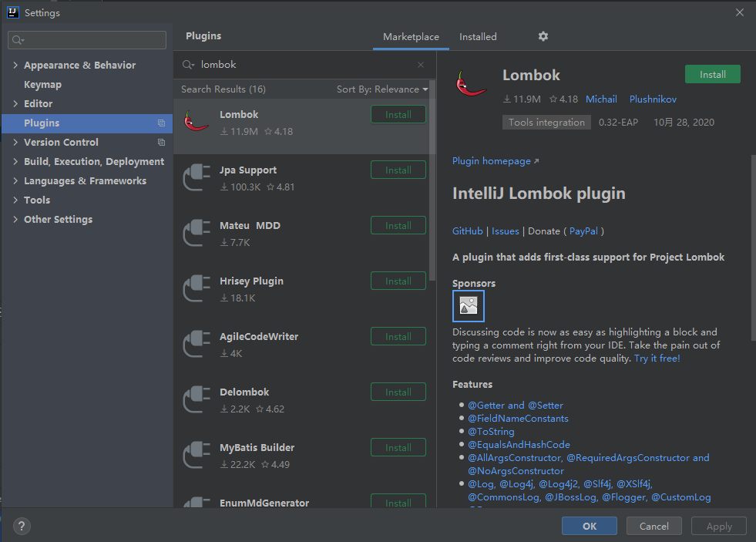Open the @ToString feature link
The width and height of the screenshot is (756, 542).
(x=491, y=432)
